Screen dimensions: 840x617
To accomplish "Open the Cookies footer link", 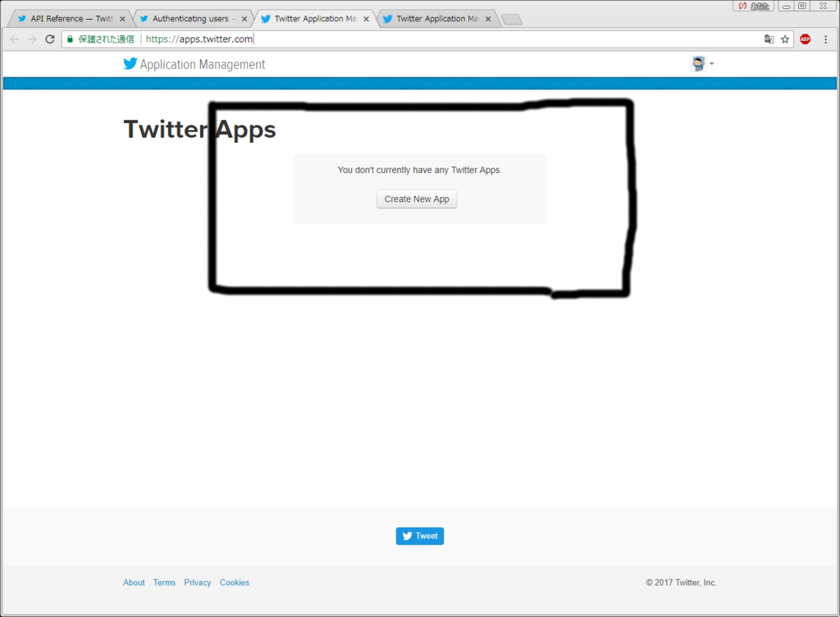I will point(235,583).
